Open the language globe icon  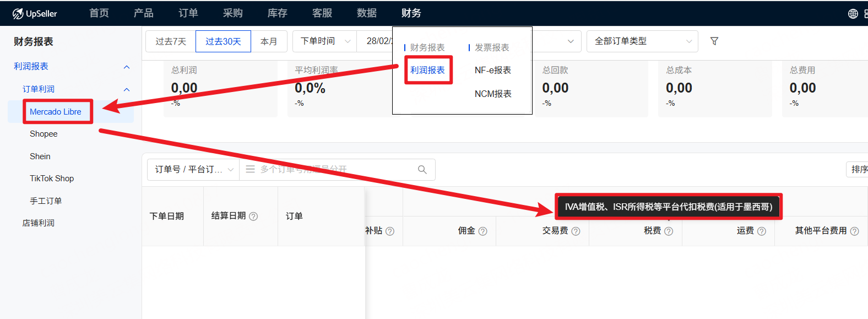click(x=853, y=14)
